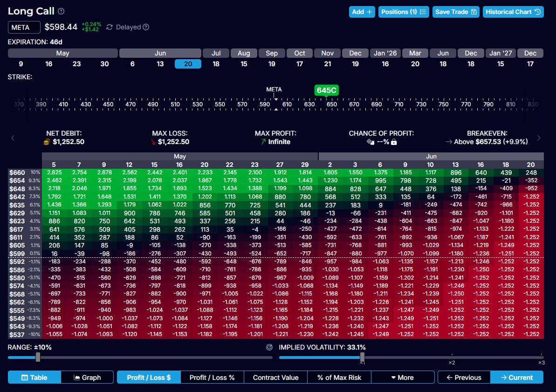This screenshot has width=556, height=392.
Task: Click the META ticker symbol input field
Action: (24, 28)
